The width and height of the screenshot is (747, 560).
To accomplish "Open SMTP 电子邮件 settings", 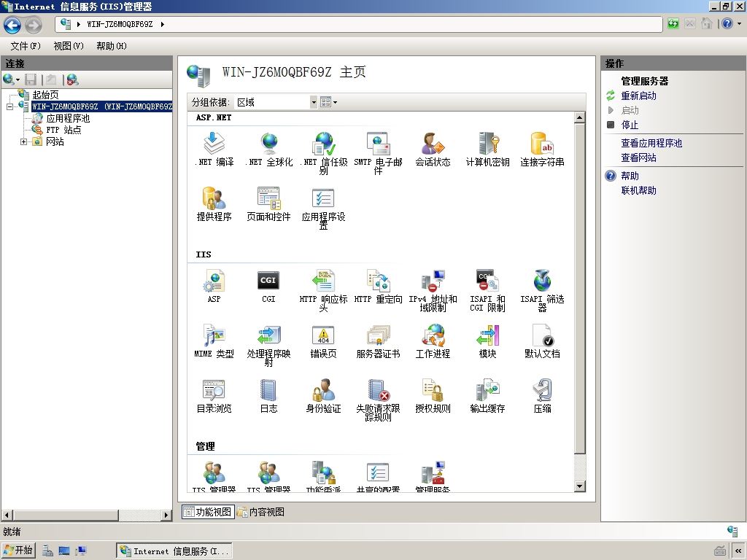I will 379,153.
